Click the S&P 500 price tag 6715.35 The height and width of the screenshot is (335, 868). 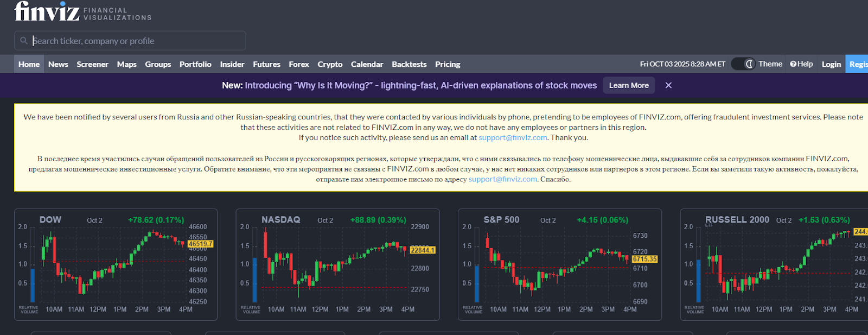click(644, 259)
